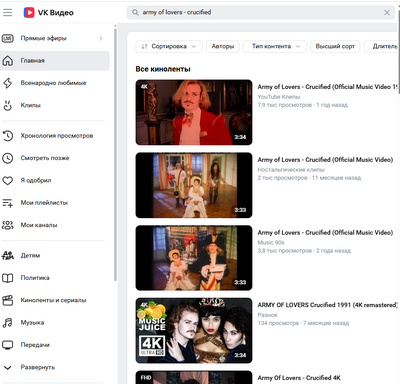Viewport: 400px width, 384px height.
Task: Click the Смотреть позже clock icon
Action: pyautogui.click(x=7, y=158)
